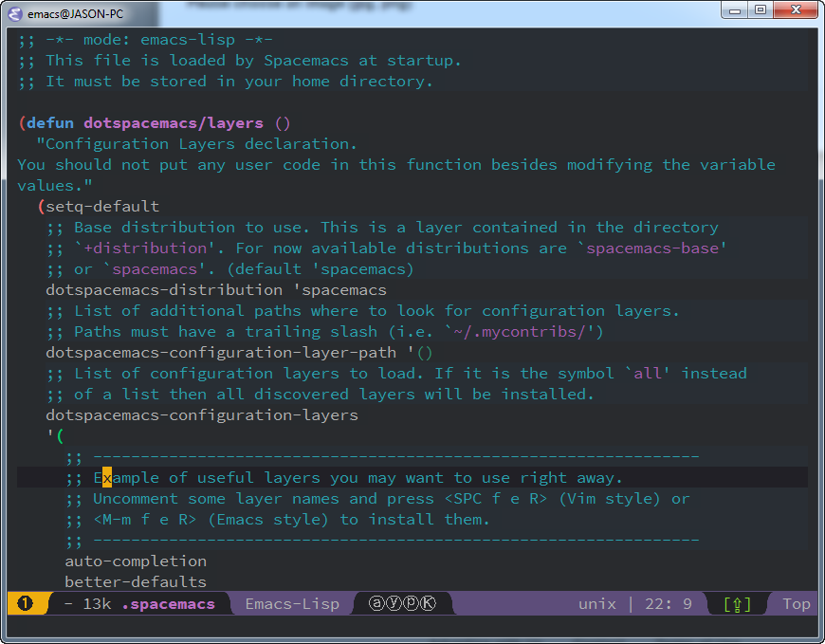Viewport: 825px width, 644px height.
Task: Click the 22: 9 line-column position
Action: coord(669,604)
